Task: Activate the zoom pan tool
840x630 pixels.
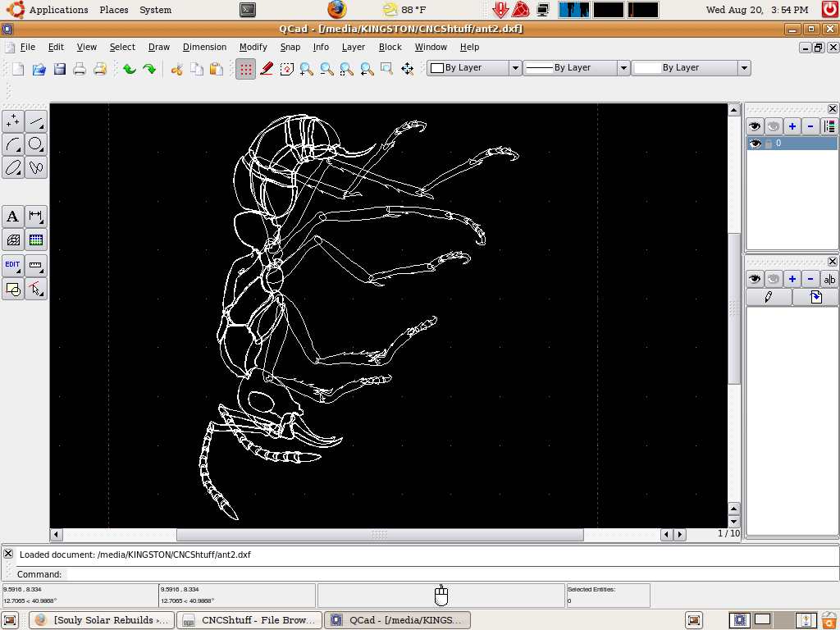Action: pyautogui.click(x=407, y=69)
